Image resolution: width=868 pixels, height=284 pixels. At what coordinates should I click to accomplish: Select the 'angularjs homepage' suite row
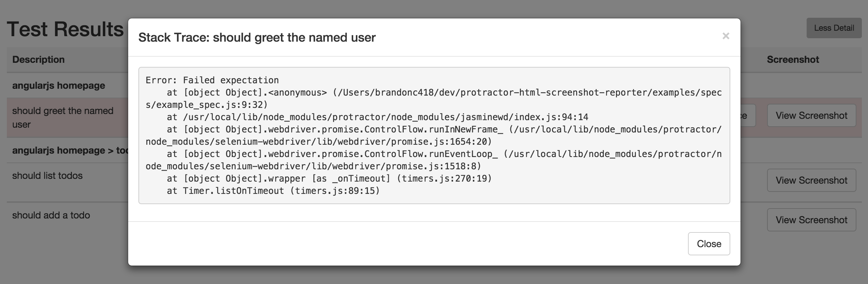59,85
